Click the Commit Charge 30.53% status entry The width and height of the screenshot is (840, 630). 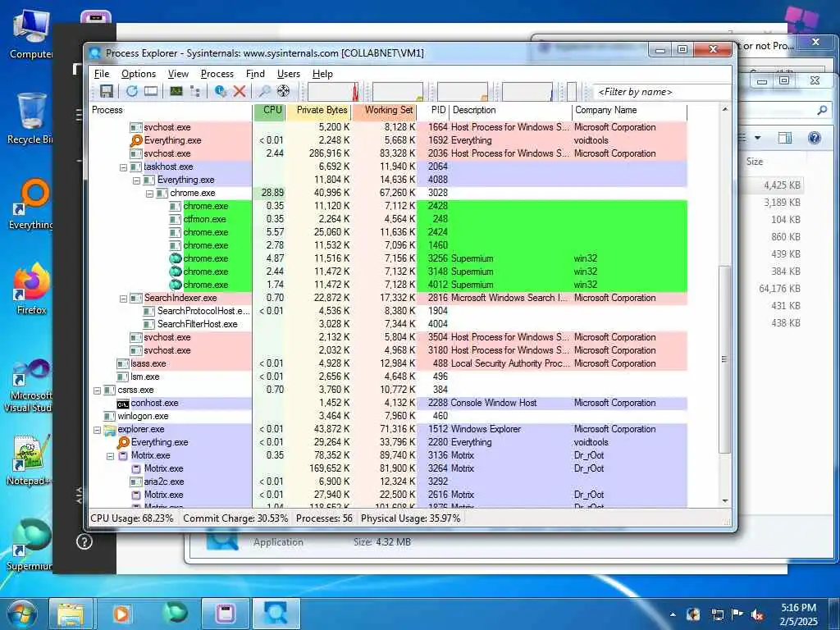(x=235, y=518)
